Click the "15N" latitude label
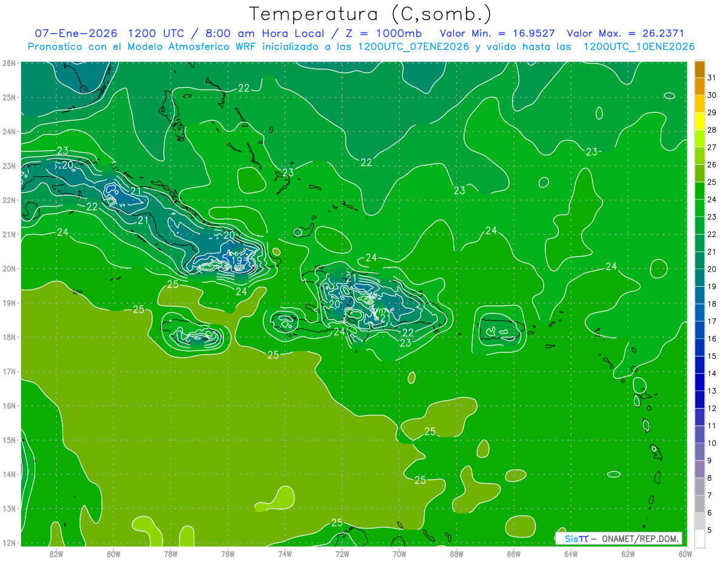This screenshot has width=728, height=562. 9,440
